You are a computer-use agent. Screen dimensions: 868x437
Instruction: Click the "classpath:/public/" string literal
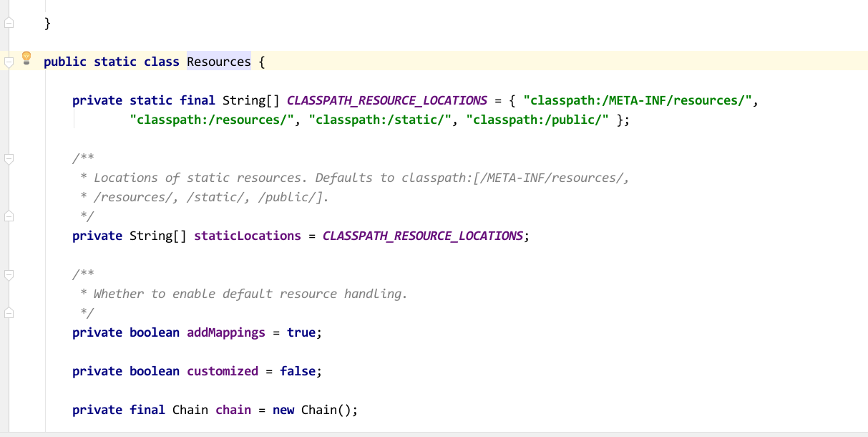pos(537,120)
